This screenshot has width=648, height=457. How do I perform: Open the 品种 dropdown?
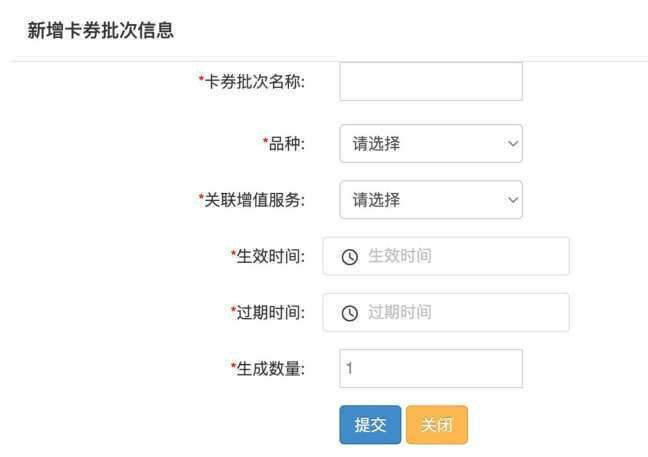tap(431, 143)
